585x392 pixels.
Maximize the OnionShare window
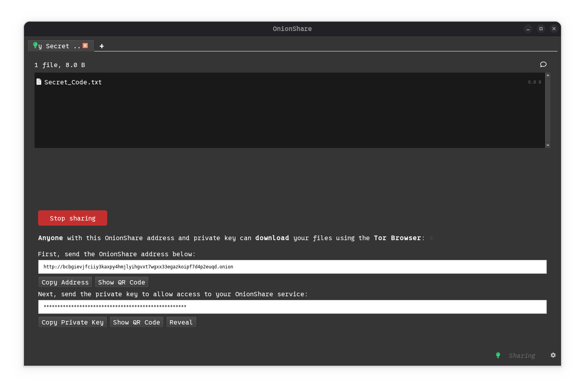pos(541,29)
